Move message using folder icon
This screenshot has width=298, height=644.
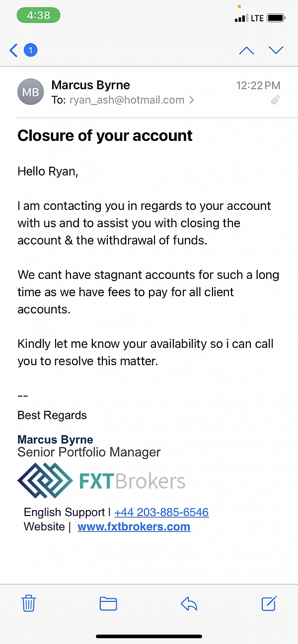[x=108, y=603]
